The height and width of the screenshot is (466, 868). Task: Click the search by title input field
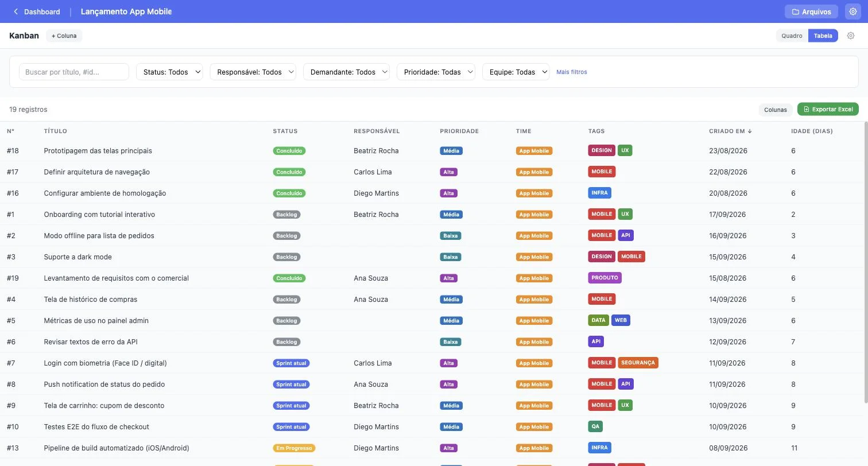[74, 72]
